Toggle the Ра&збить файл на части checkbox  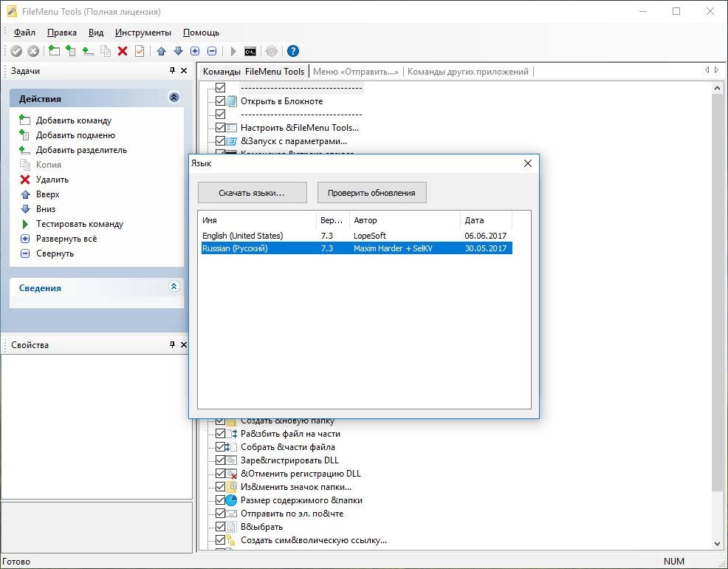[221, 434]
